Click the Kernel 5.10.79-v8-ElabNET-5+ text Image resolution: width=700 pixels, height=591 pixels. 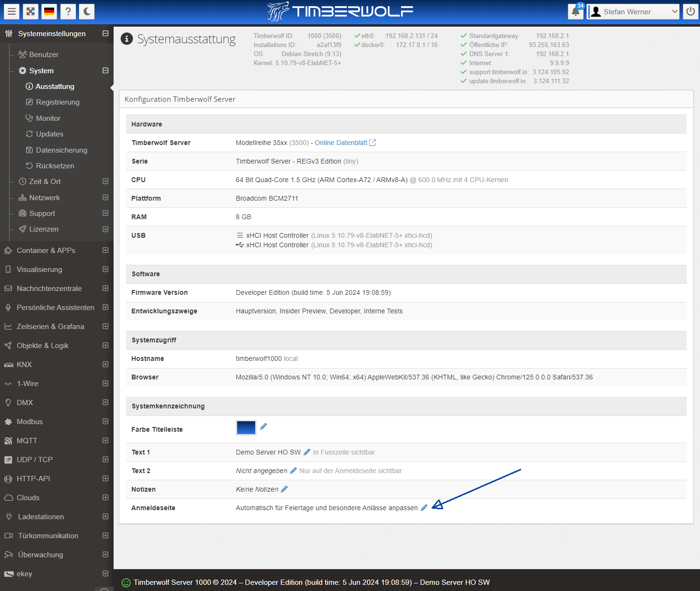coord(297,63)
